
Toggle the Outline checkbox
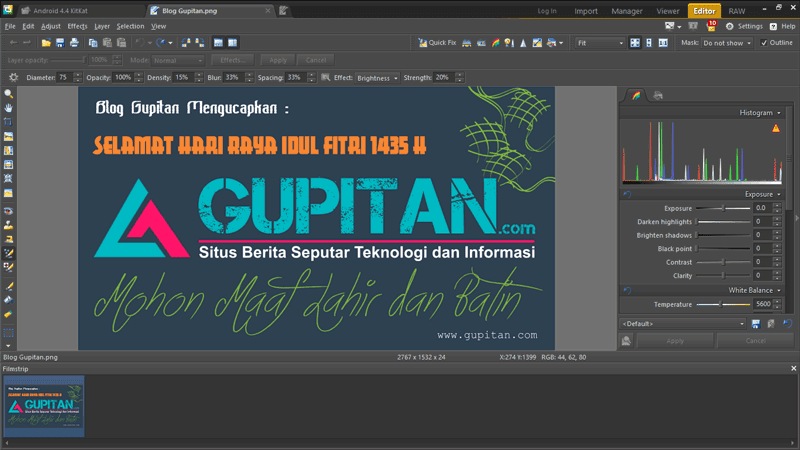coord(764,43)
